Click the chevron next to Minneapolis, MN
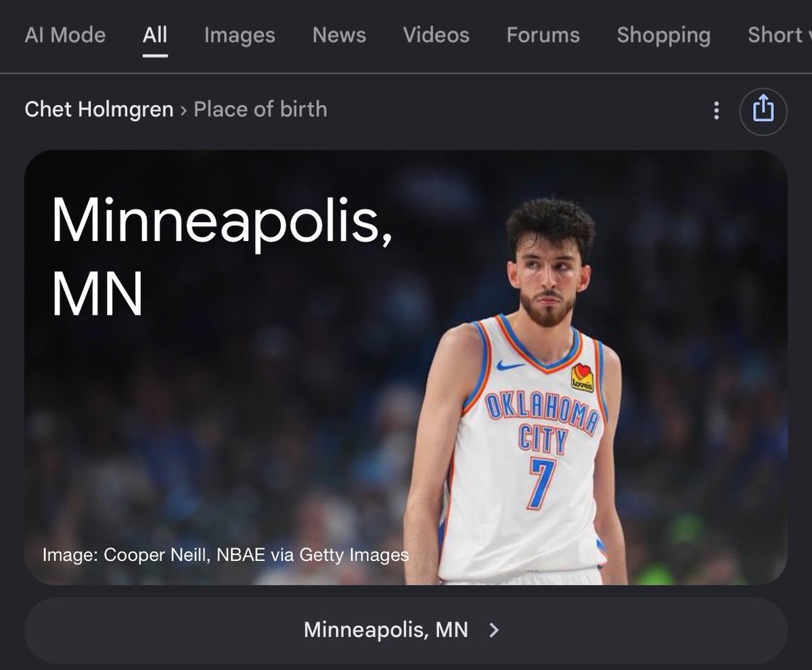 (494, 630)
